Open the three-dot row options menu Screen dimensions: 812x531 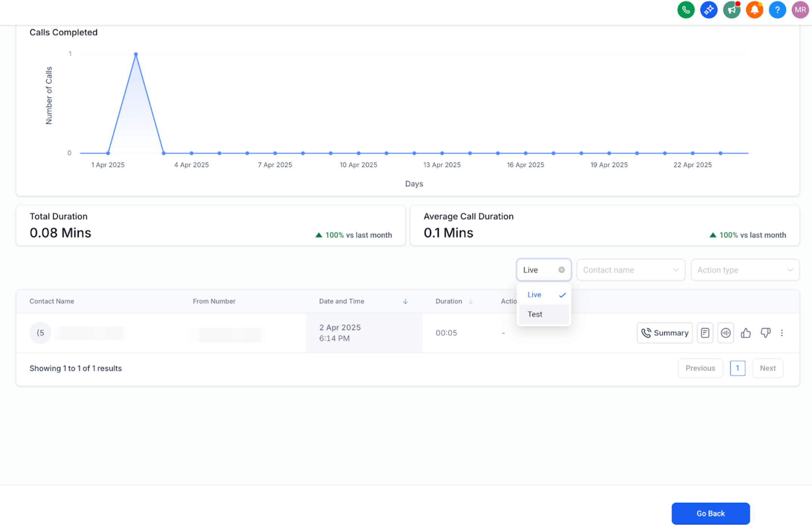782,333
